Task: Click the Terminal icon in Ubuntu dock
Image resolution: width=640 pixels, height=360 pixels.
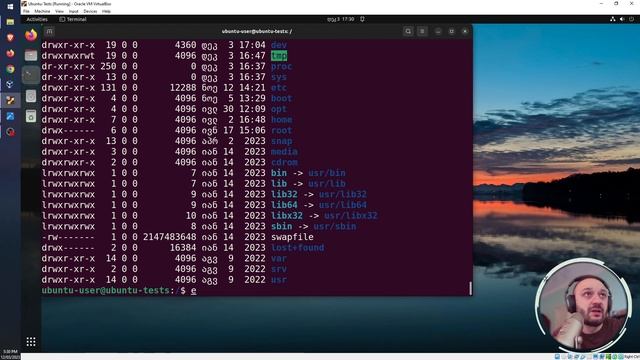Action: [x=31, y=75]
